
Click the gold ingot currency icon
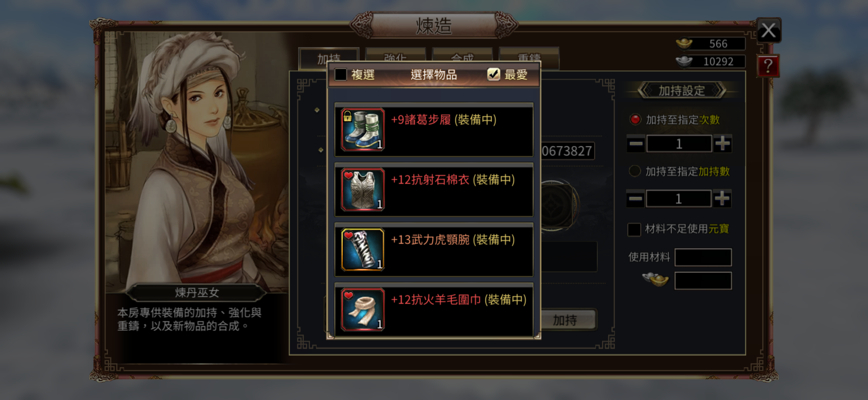point(684,44)
